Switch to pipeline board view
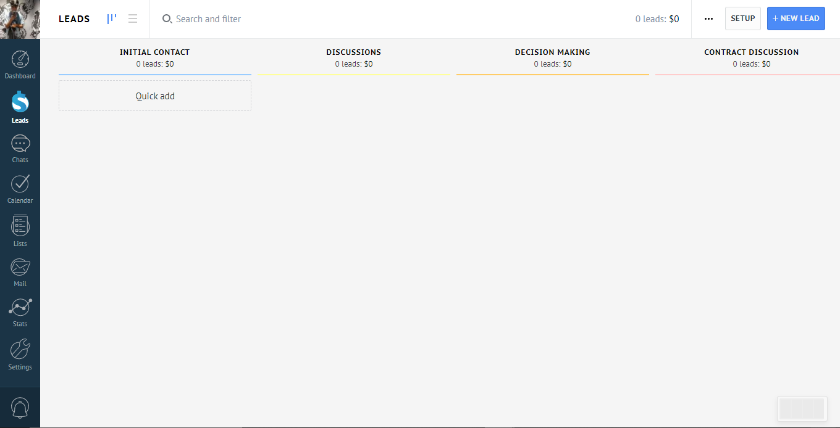This screenshot has width=840, height=428. [111, 19]
